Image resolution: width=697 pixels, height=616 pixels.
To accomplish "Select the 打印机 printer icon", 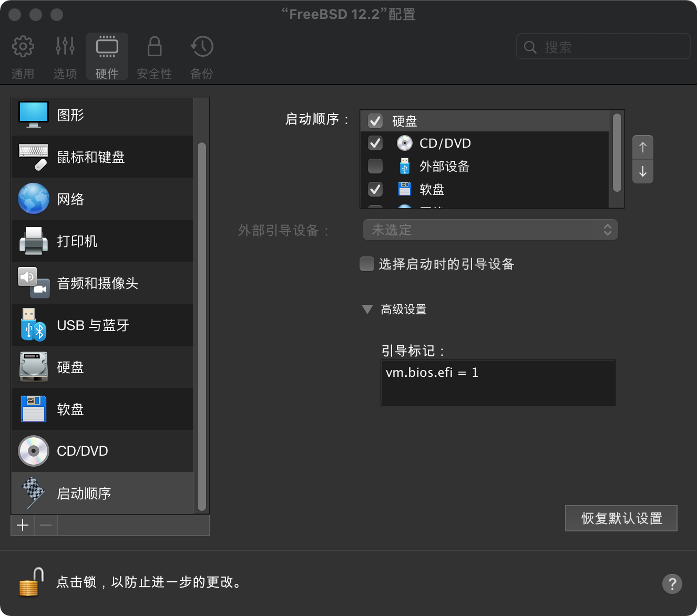I will (x=34, y=241).
